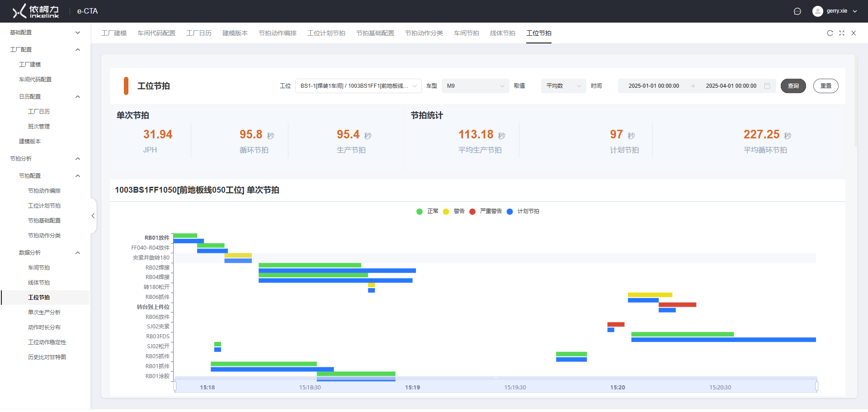Click the 查询 button
The width and height of the screenshot is (868, 412).
(x=793, y=86)
